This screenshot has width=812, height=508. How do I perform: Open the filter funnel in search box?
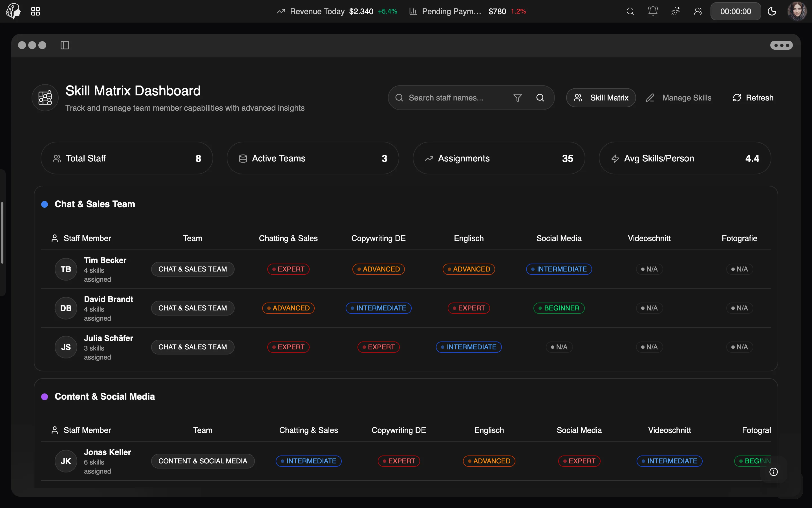(x=517, y=98)
